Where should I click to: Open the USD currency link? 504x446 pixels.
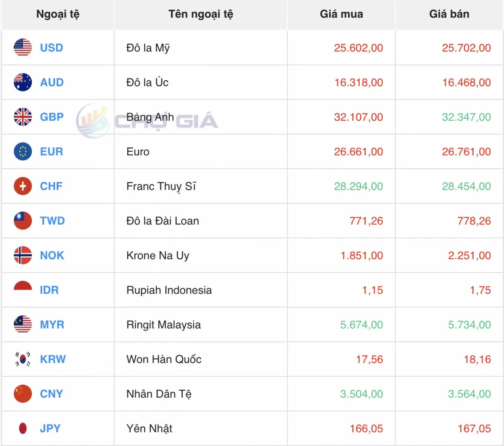tap(51, 48)
